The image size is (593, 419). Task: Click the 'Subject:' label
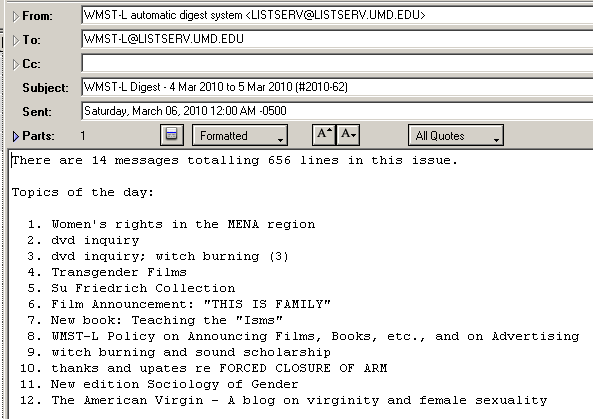tap(45, 88)
